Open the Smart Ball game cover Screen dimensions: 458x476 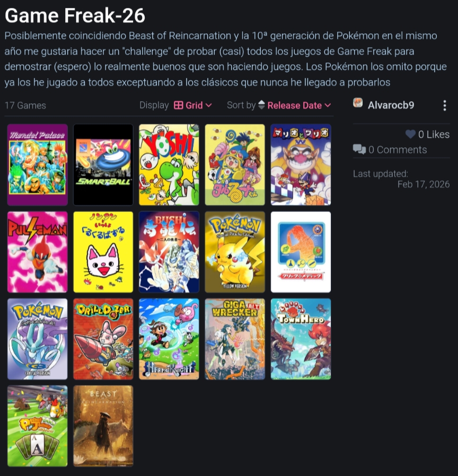[x=103, y=164]
